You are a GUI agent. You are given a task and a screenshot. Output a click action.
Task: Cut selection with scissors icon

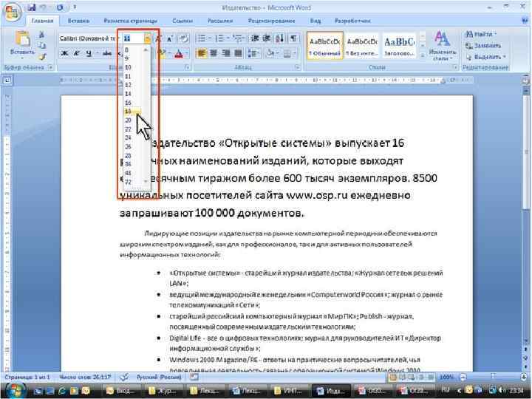coord(41,35)
